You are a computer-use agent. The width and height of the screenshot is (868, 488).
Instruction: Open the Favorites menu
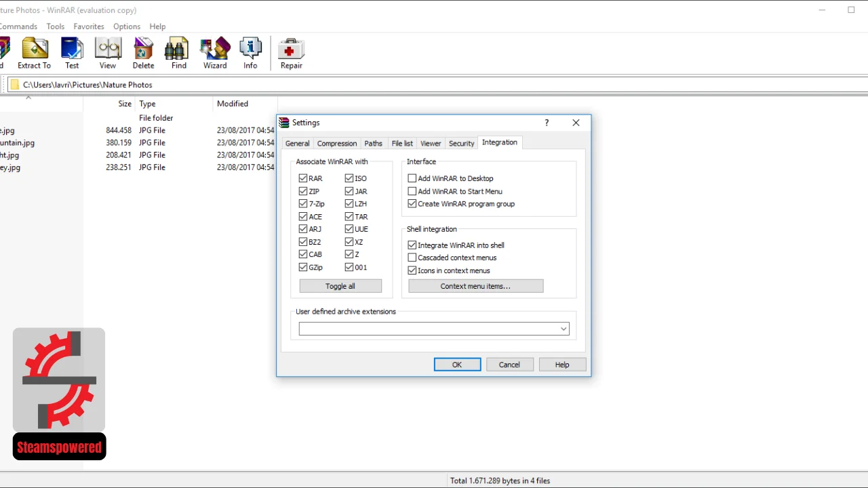89,26
